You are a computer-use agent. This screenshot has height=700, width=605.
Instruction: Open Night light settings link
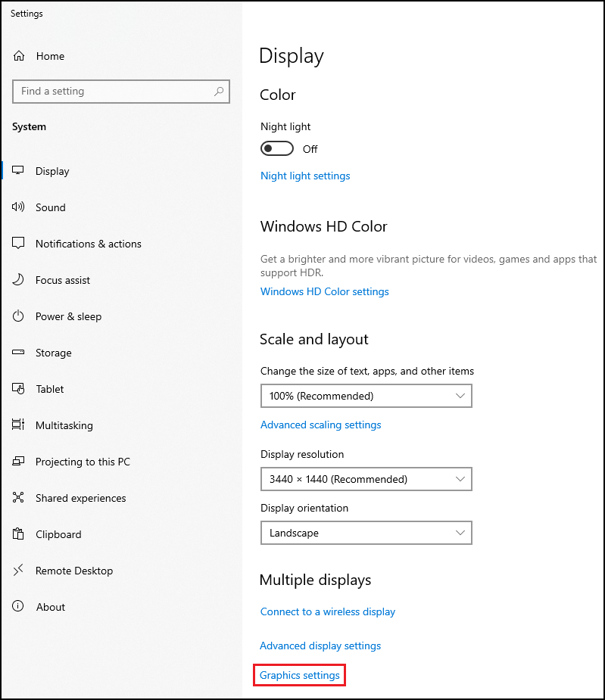click(x=305, y=176)
